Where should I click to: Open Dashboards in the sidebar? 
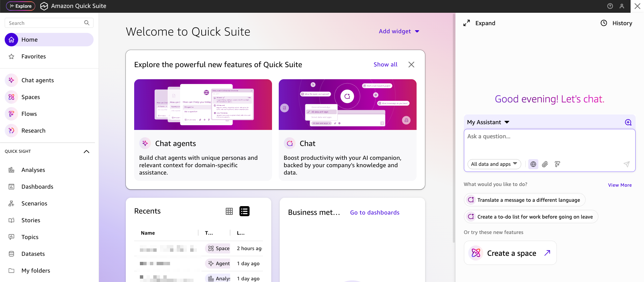point(37,187)
